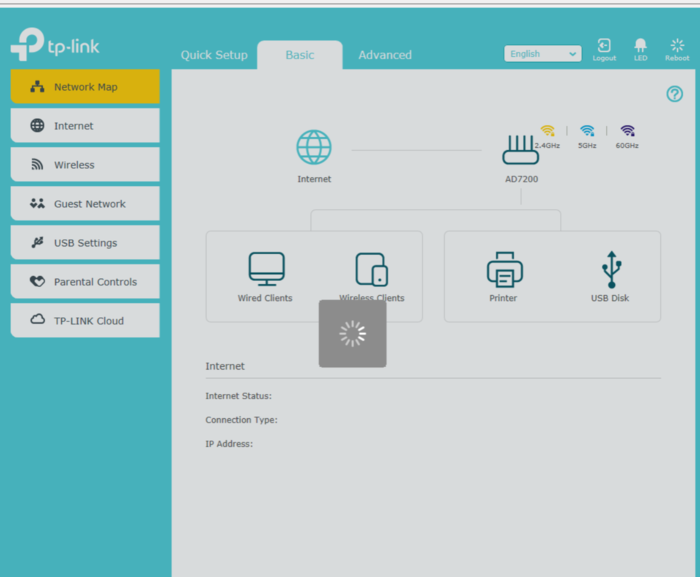Switch to the Quick Setup tab
Screen dimensions: 700x577
click(x=214, y=55)
